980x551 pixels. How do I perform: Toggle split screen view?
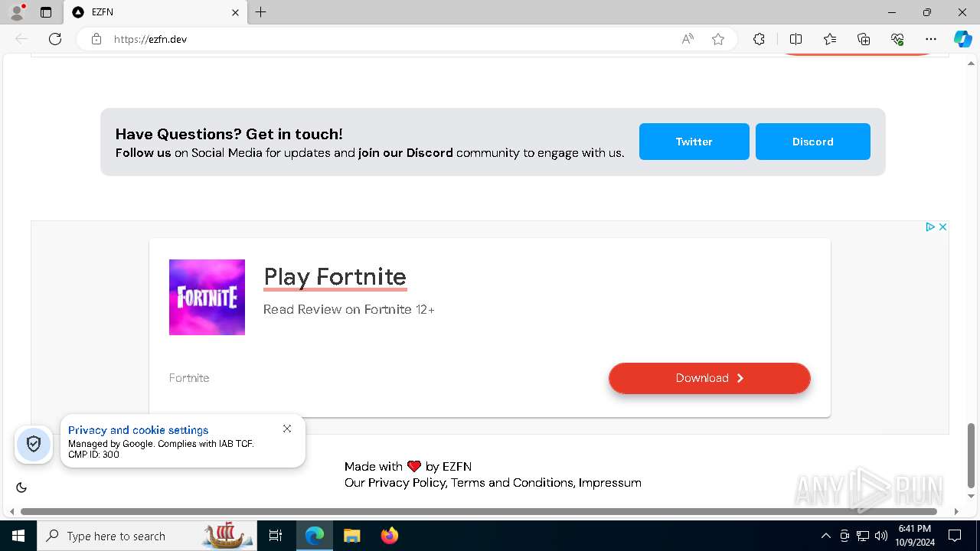click(x=795, y=39)
